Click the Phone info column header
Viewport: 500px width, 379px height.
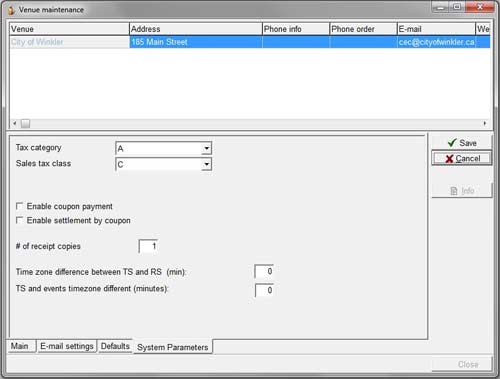pyautogui.click(x=296, y=29)
